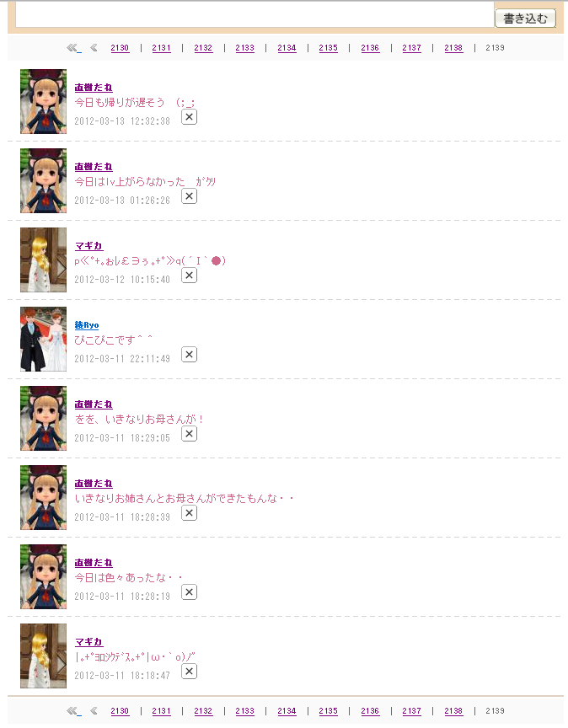The height and width of the screenshot is (728, 568).
Task: Jump to first page using top double-arrow
Action: pyautogui.click(x=73, y=48)
